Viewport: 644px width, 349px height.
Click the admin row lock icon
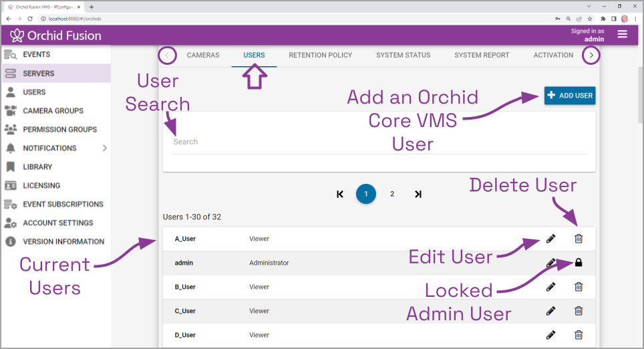pos(579,263)
